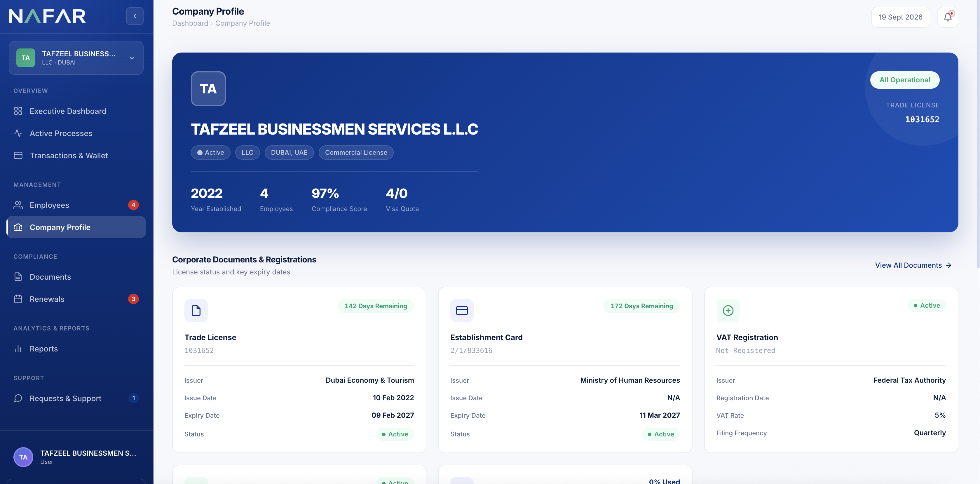Screen dimensions: 980x484
Task: Click the Quarterly filing frequency value
Action: click(930, 433)
